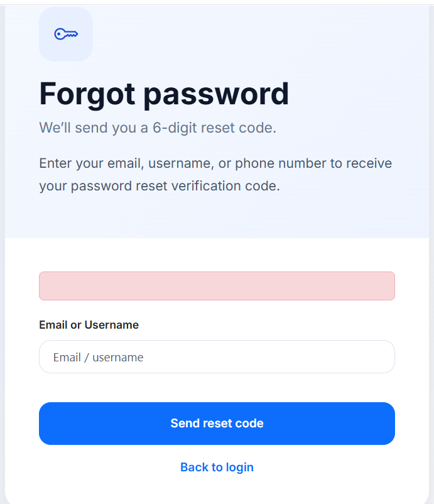Click the pink error alert banner
Image resolution: width=434 pixels, height=504 pixels.
click(x=217, y=286)
